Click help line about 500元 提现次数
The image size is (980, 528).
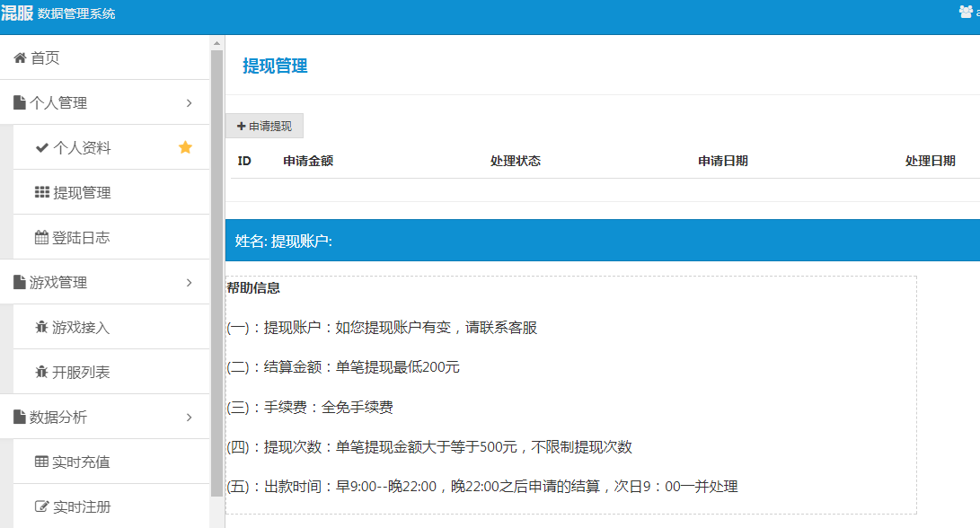pos(429,447)
